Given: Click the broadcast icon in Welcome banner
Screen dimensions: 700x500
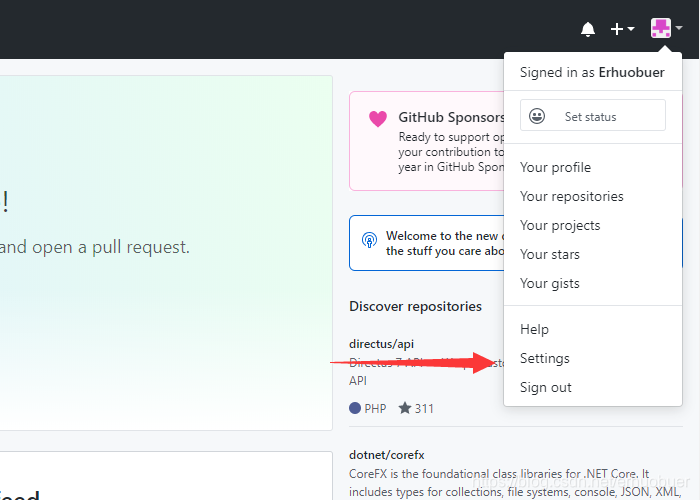Looking at the screenshot, I should click(369, 240).
